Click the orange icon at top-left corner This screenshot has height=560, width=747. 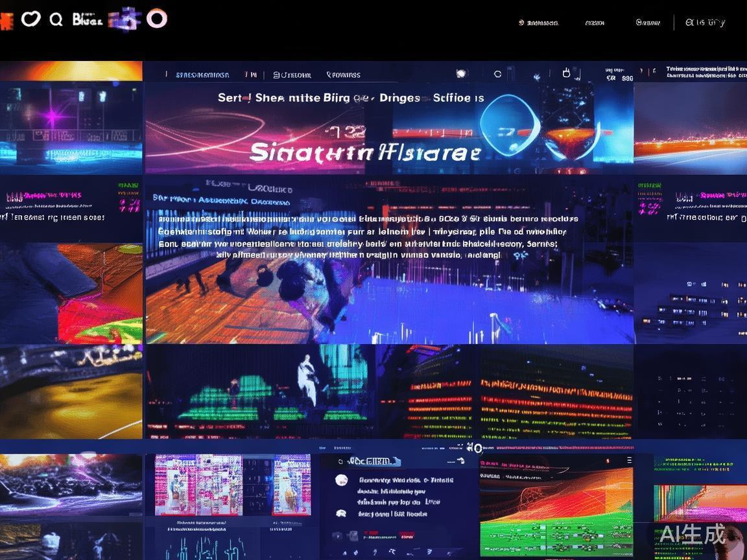click(x=6, y=21)
